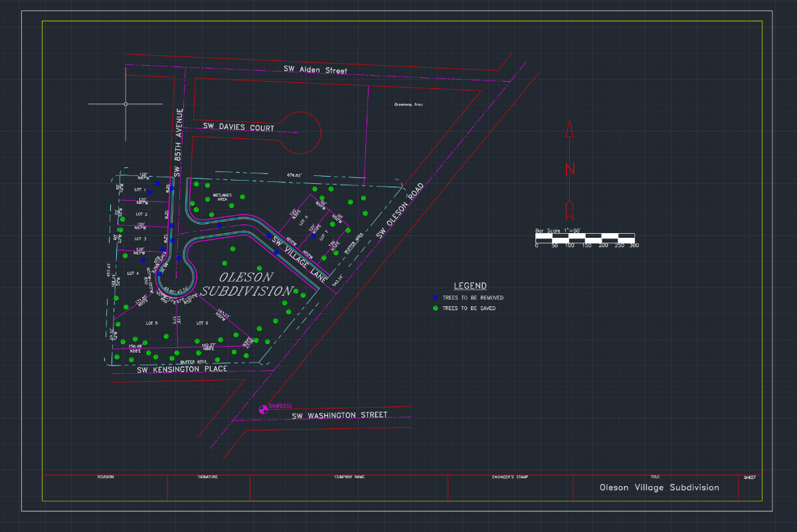
Task: Click the LOT 4 label
Action: coord(132,273)
